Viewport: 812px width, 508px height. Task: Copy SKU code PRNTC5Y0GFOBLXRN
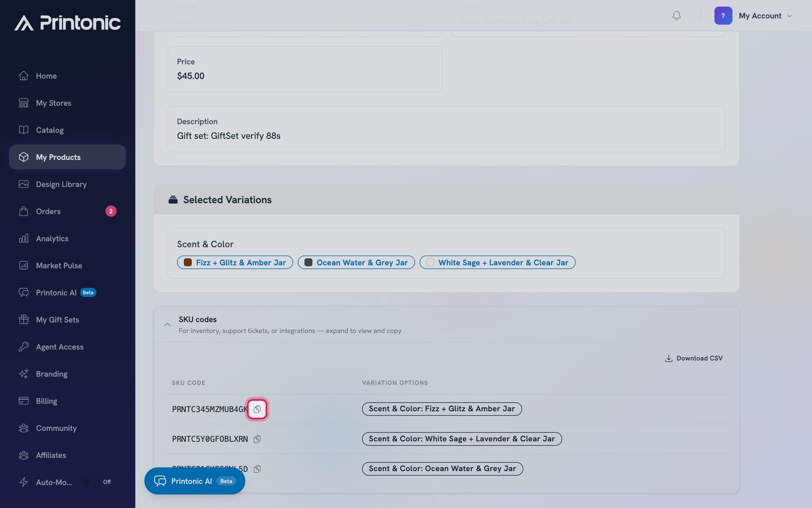click(x=257, y=439)
